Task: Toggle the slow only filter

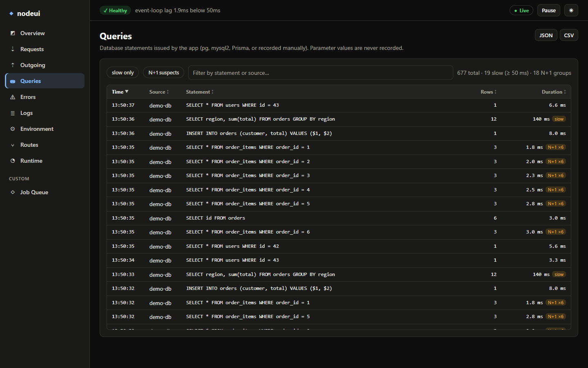Action: 122,72
